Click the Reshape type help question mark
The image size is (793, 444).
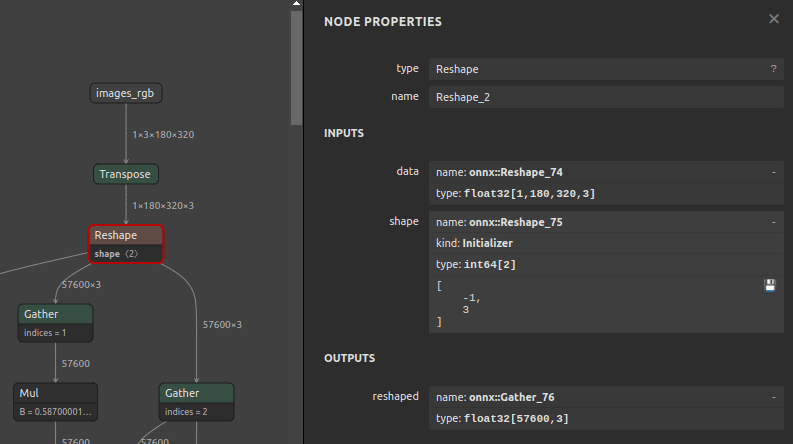[x=773, y=69]
